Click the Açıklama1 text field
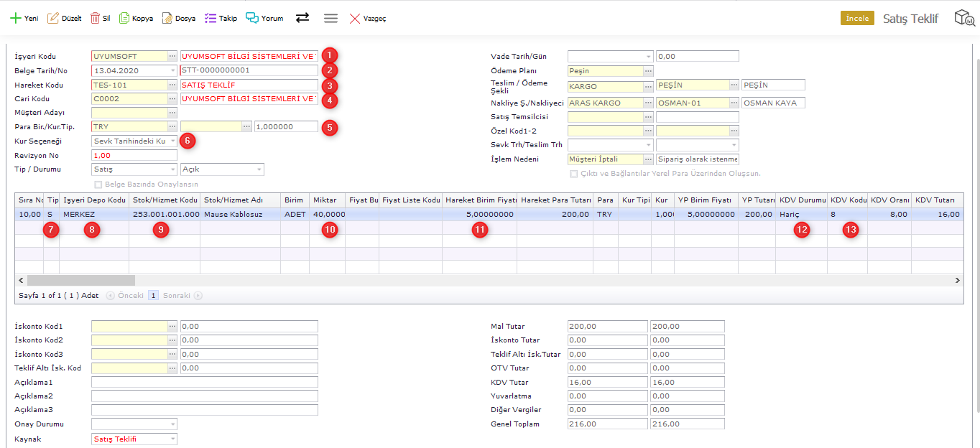 pos(204,382)
